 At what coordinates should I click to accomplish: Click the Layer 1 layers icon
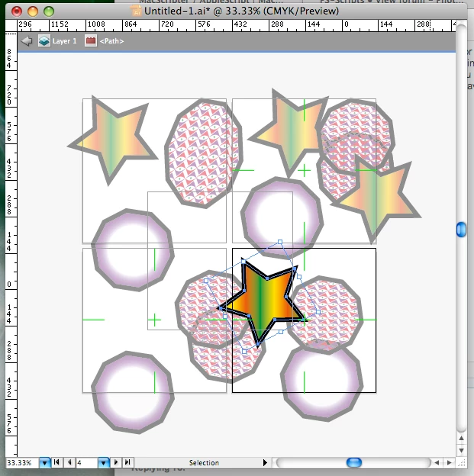44,41
